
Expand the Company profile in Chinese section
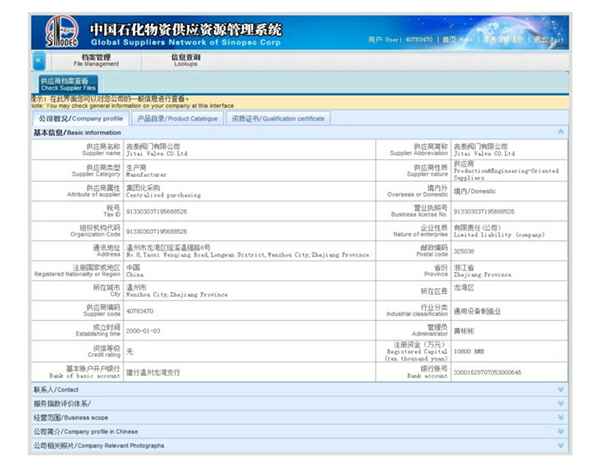coord(86,431)
